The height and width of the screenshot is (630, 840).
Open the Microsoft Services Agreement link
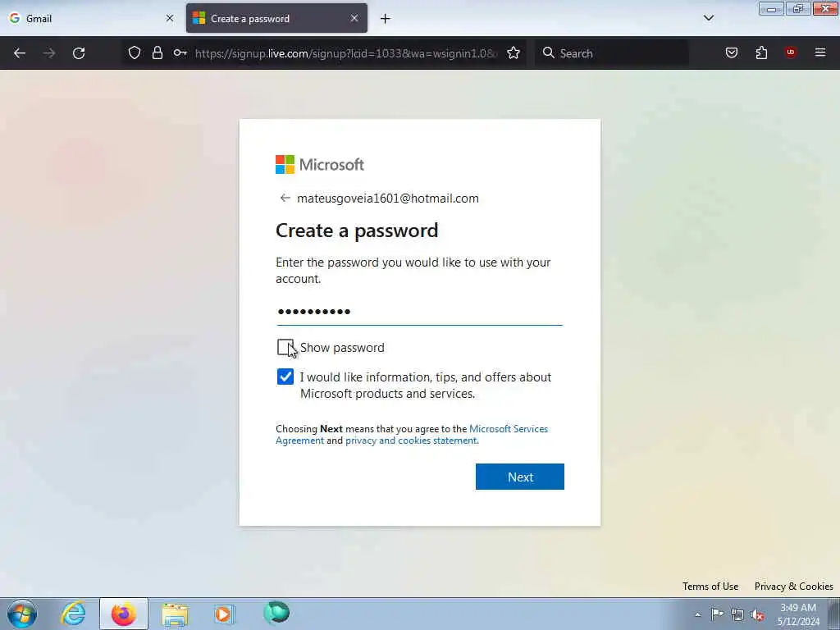tap(412, 435)
